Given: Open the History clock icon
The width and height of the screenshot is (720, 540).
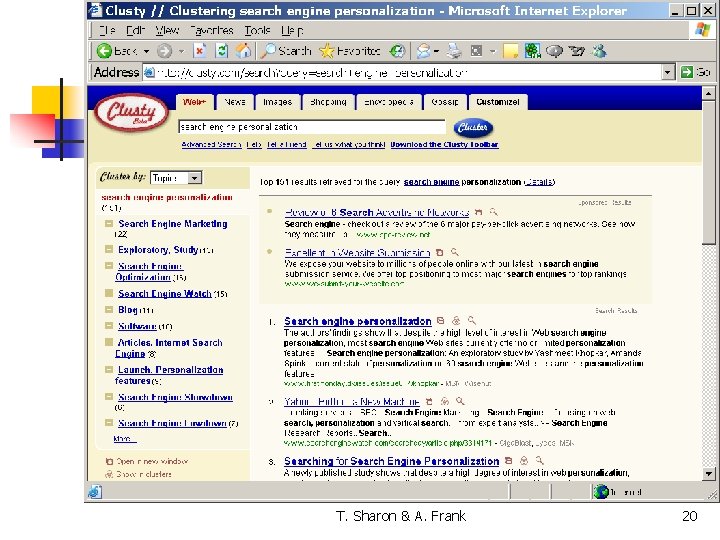Looking at the screenshot, I should pyautogui.click(x=397, y=51).
